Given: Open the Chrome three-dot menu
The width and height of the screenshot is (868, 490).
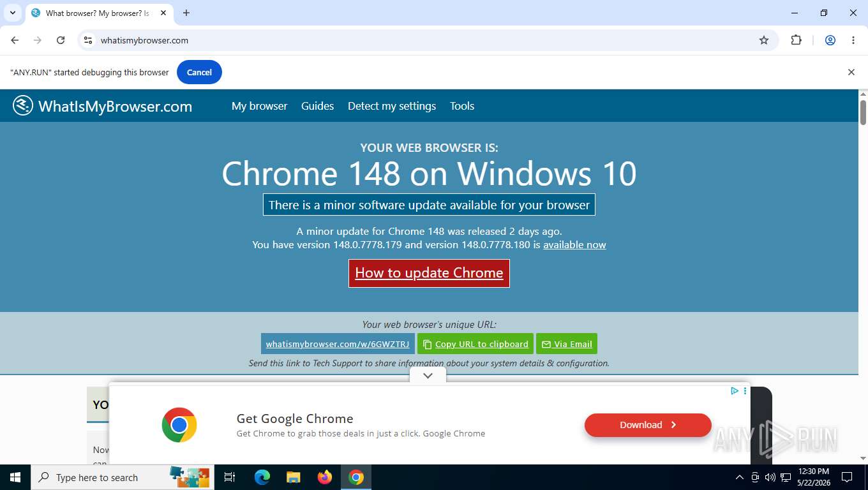Looking at the screenshot, I should pos(853,40).
